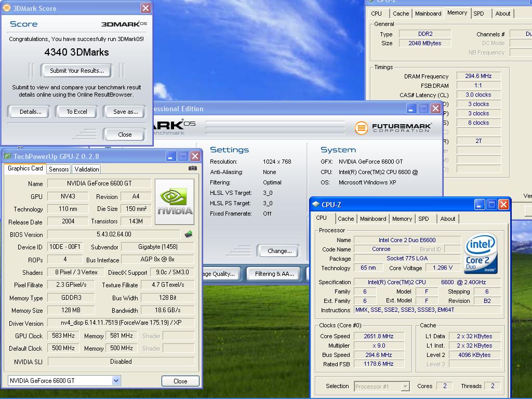Viewport: 532px width, 399px height.
Task: Open the Processor #1 selection dropdown in CPU-Z
Action: click(x=405, y=386)
